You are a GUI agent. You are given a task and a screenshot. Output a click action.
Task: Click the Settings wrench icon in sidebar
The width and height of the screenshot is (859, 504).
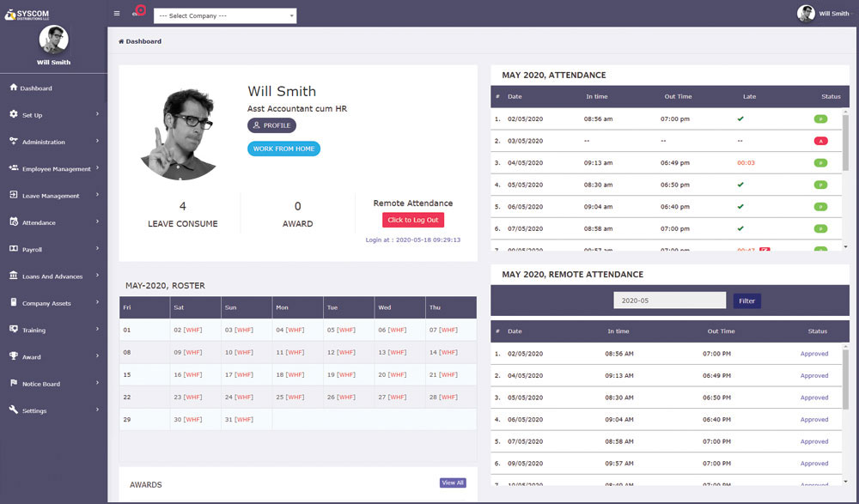[x=13, y=410]
